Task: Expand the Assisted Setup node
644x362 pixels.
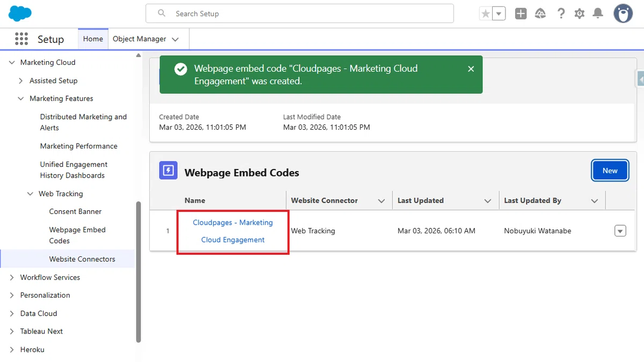Action: pos(21,81)
